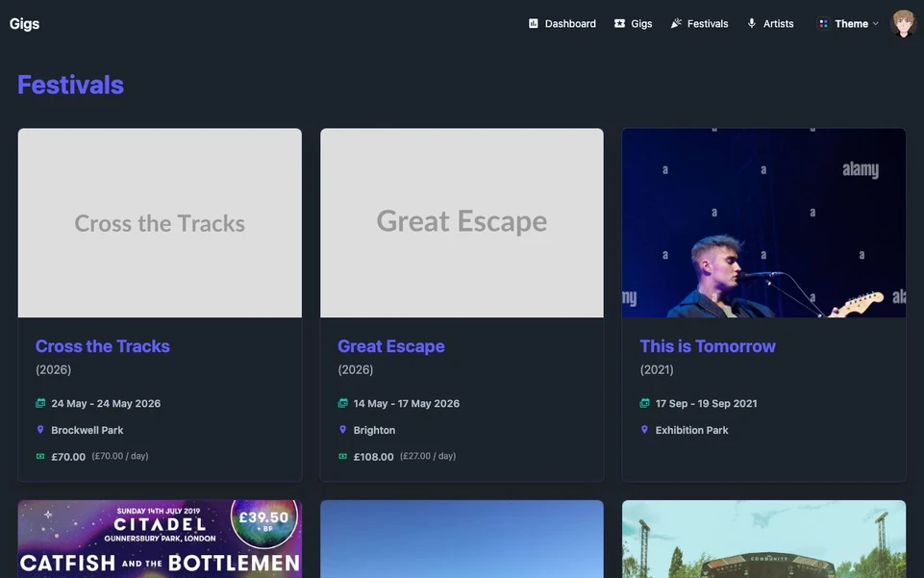Open the Cross the Tracks title link
Viewport: 924px width, 578px height.
(103, 346)
